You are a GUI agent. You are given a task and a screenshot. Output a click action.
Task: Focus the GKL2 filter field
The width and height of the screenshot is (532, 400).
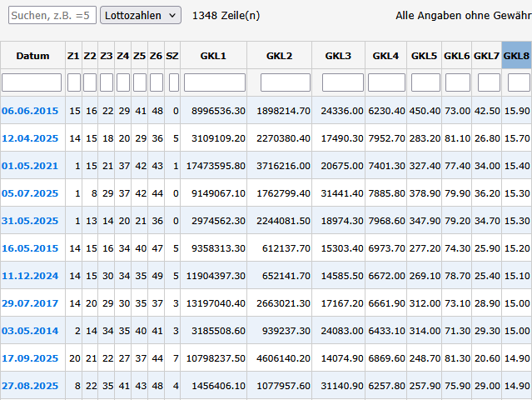[x=286, y=82]
